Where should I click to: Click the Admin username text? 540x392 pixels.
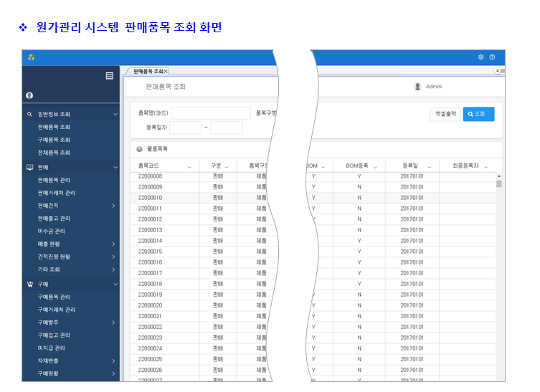(x=434, y=87)
